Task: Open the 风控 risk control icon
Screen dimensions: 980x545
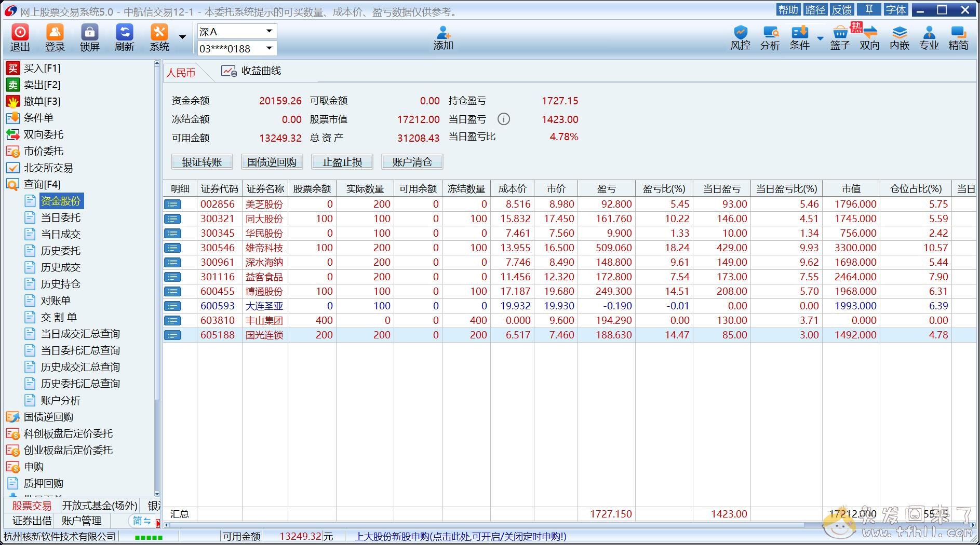Action: pos(741,38)
